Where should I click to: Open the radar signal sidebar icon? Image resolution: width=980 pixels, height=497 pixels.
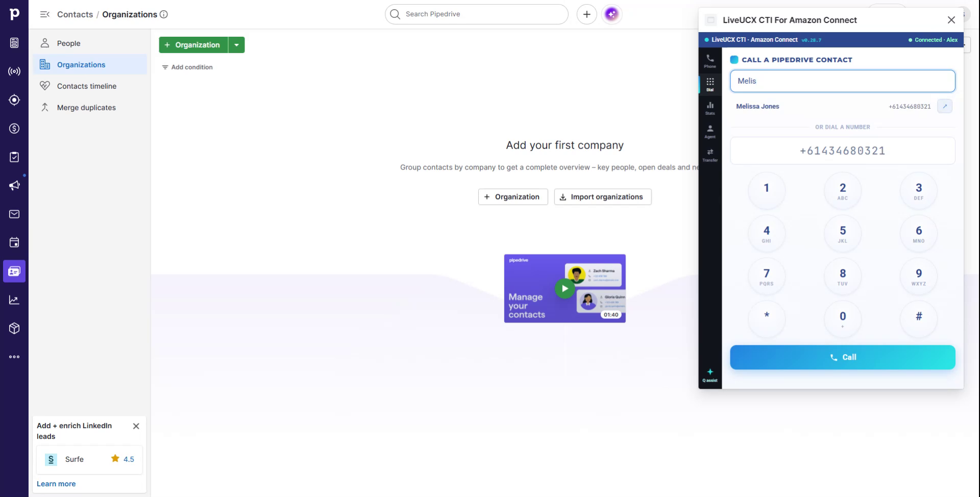click(14, 71)
